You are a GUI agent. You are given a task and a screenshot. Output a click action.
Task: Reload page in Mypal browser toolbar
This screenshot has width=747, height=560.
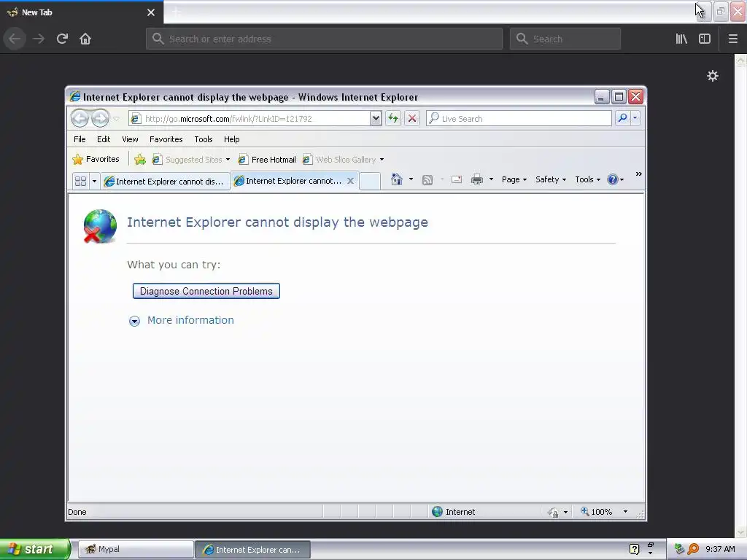pyautogui.click(x=62, y=39)
